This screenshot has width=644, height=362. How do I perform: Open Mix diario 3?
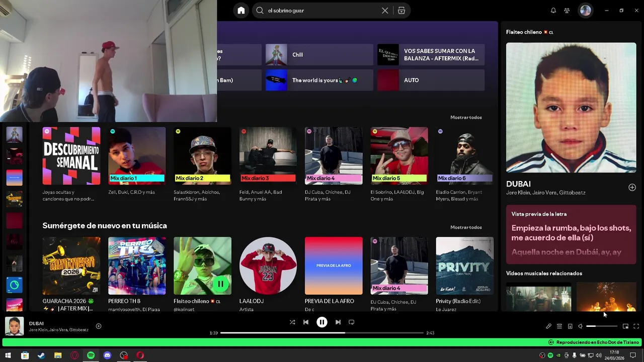click(x=268, y=156)
